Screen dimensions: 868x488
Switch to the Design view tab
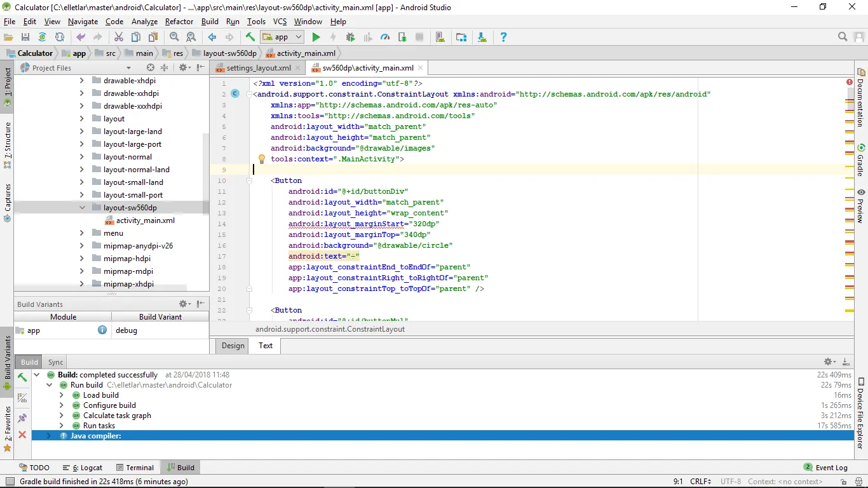pos(233,346)
